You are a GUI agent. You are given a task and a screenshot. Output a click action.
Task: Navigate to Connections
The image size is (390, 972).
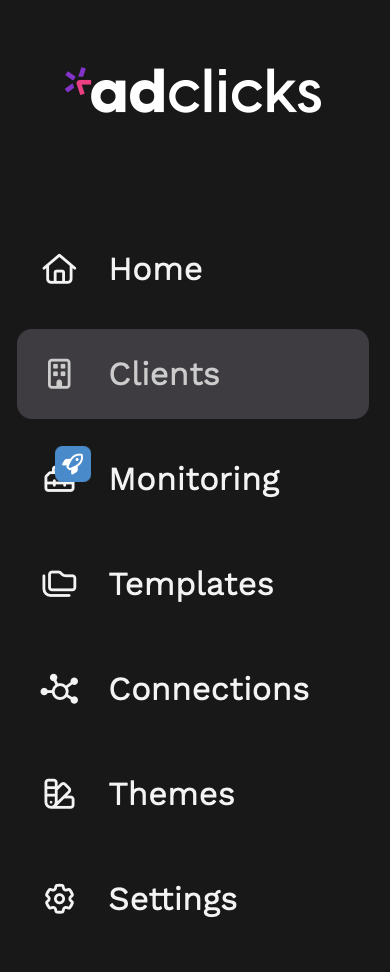tap(209, 689)
